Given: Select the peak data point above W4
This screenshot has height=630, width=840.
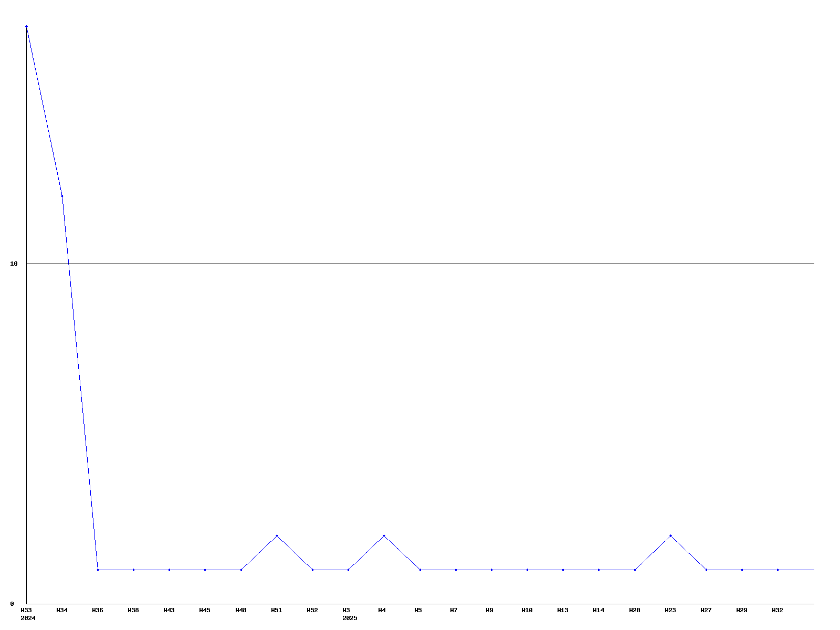Looking at the screenshot, I should 384,535.
